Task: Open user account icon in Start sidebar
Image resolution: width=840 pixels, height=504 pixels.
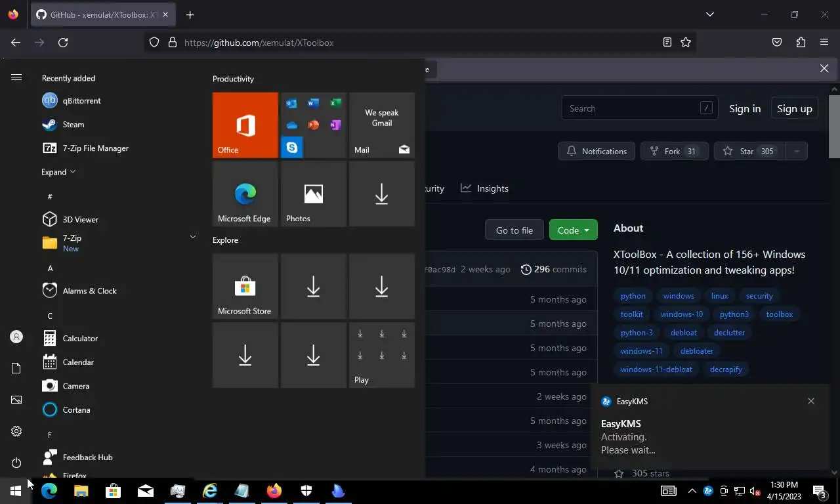Action: tap(16, 337)
